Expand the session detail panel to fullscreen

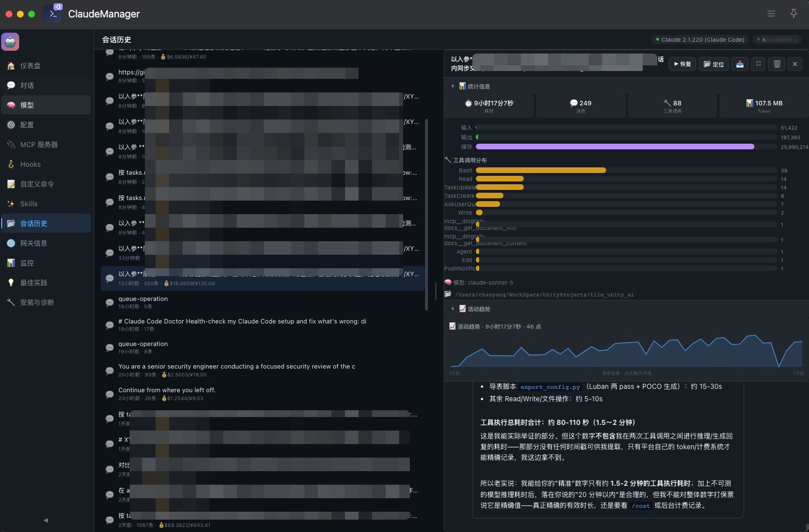(x=758, y=64)
